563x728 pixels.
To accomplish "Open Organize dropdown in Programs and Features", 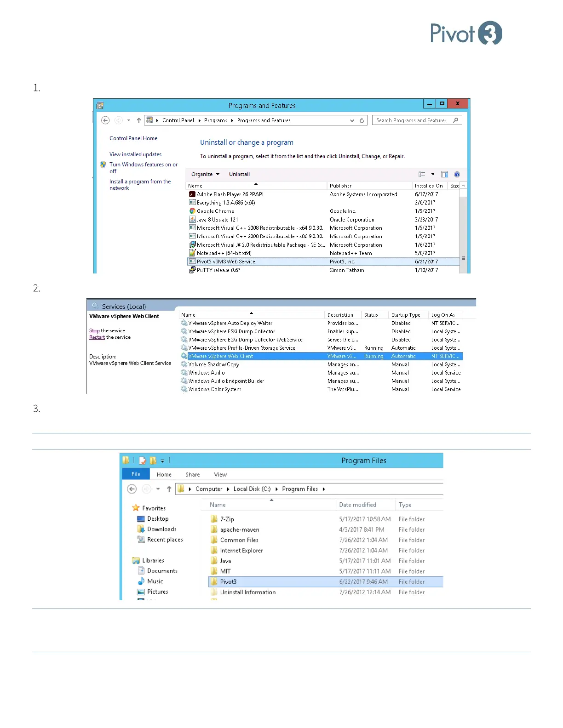I will coord(205,174).
